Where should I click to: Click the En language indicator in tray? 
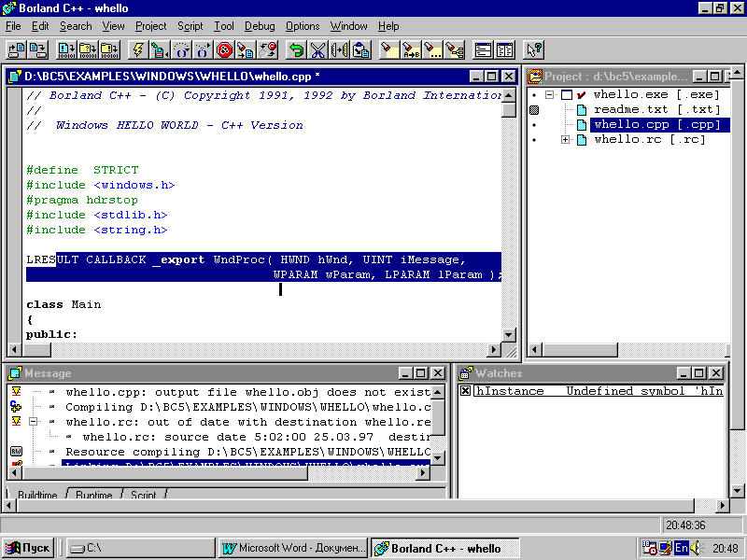682,548
